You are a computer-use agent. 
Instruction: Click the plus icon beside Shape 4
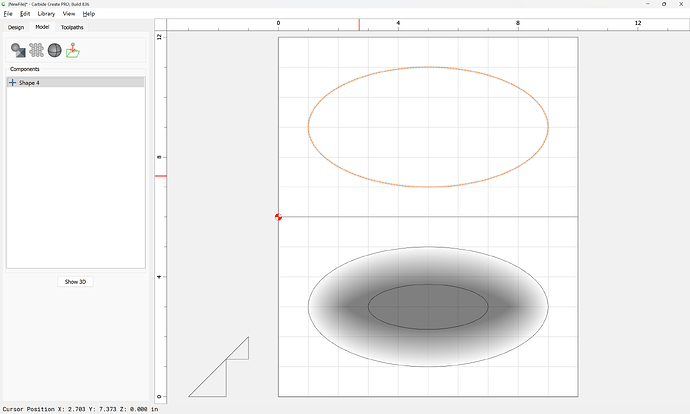tap(12, 83)
